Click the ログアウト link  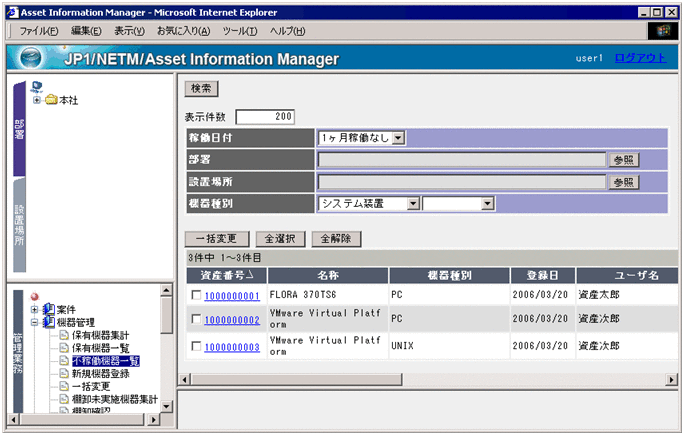pos(640,58)
